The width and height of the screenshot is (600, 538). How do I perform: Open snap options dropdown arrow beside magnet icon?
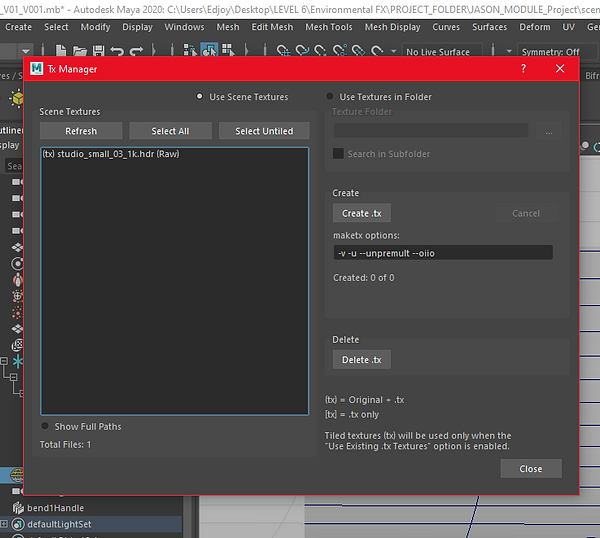(393, 51)
